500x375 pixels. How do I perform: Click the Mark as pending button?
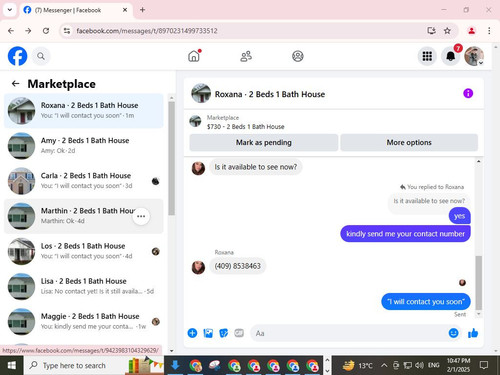(x=264, y=143)
